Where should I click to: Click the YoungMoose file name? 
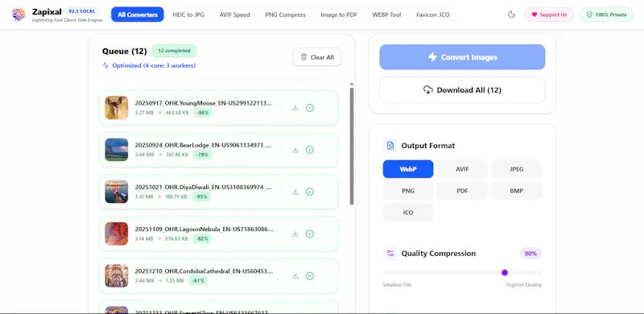tap(204, 103)
